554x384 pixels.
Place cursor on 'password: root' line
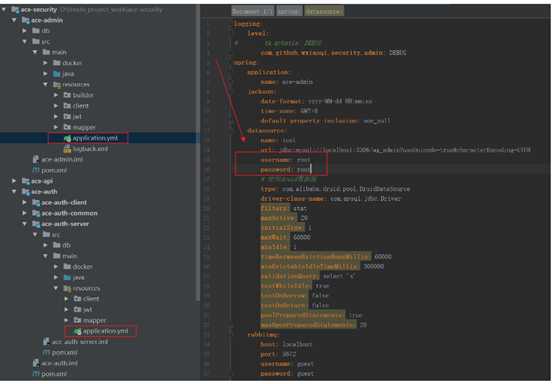[x=286, y=170]
